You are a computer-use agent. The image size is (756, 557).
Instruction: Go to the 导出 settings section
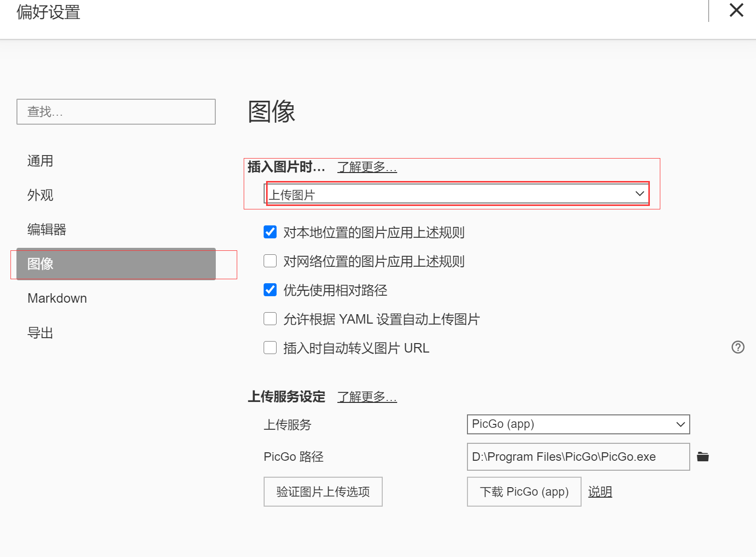pyautogui.click(x=40, y=333)
